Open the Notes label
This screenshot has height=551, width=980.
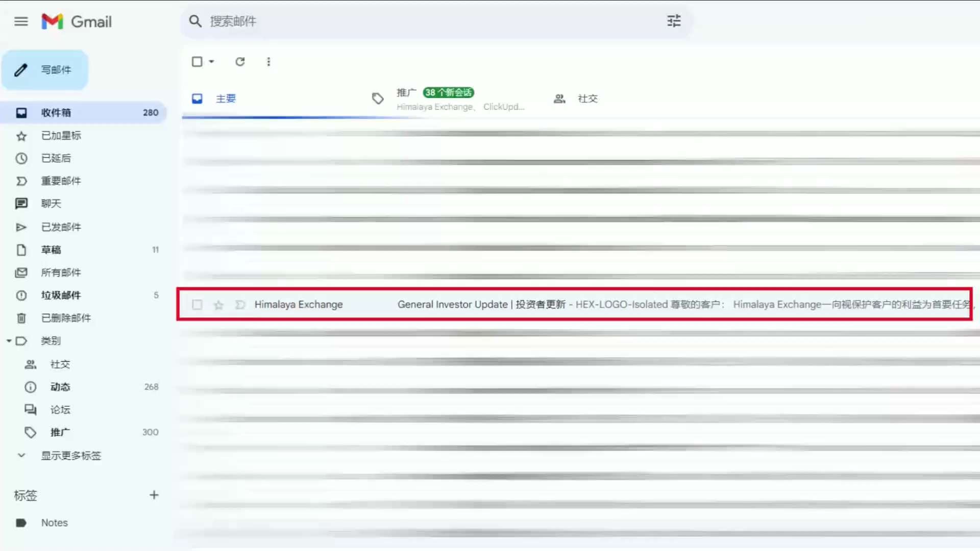(x=54, y=522)
